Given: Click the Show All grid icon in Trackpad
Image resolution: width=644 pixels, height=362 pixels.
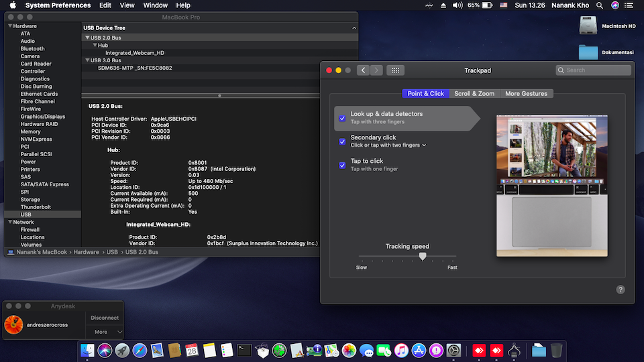Looking at the screenshot, I should (x=395, y=70).
